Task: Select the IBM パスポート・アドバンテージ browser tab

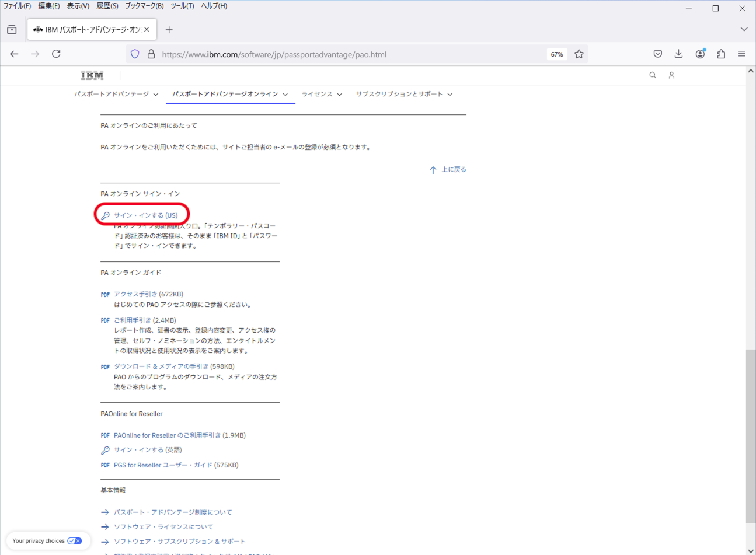Action: coord(92,29)
